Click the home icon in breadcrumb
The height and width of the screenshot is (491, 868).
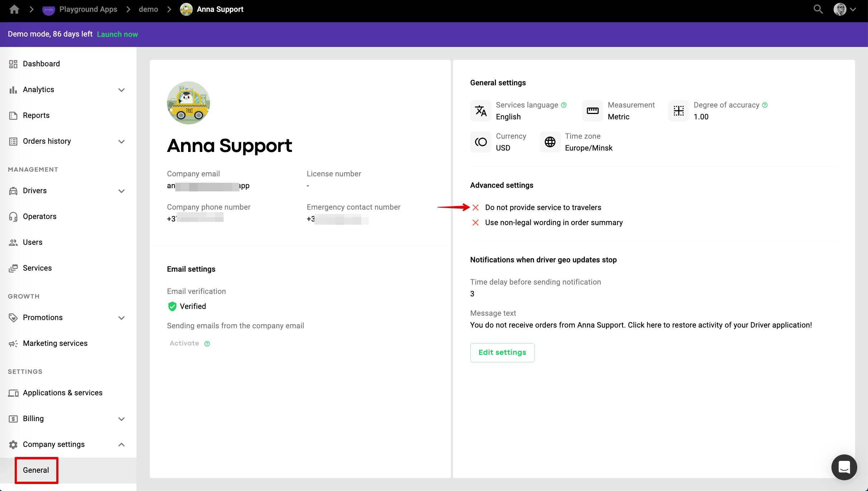[x=14, y=9]
